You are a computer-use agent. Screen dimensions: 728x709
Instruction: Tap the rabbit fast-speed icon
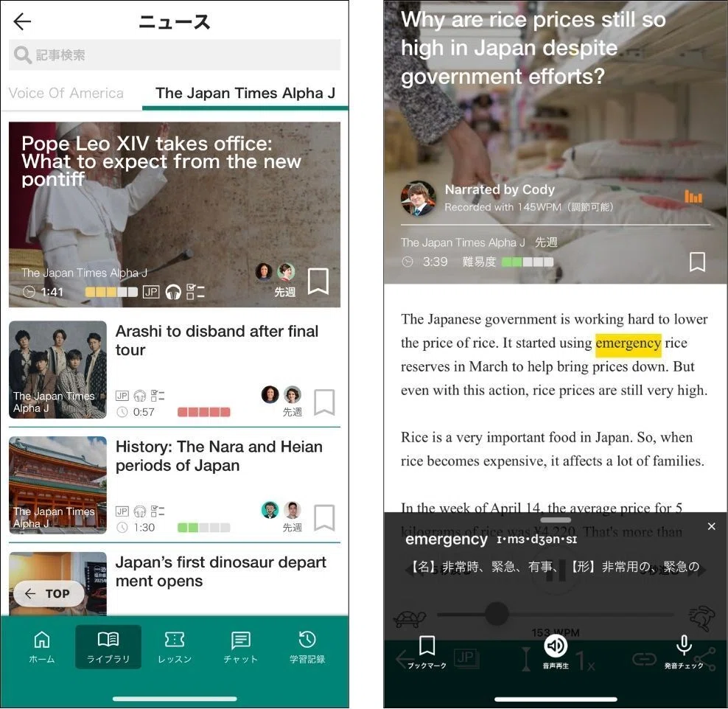pyautogui.click(x=702, y=618)
